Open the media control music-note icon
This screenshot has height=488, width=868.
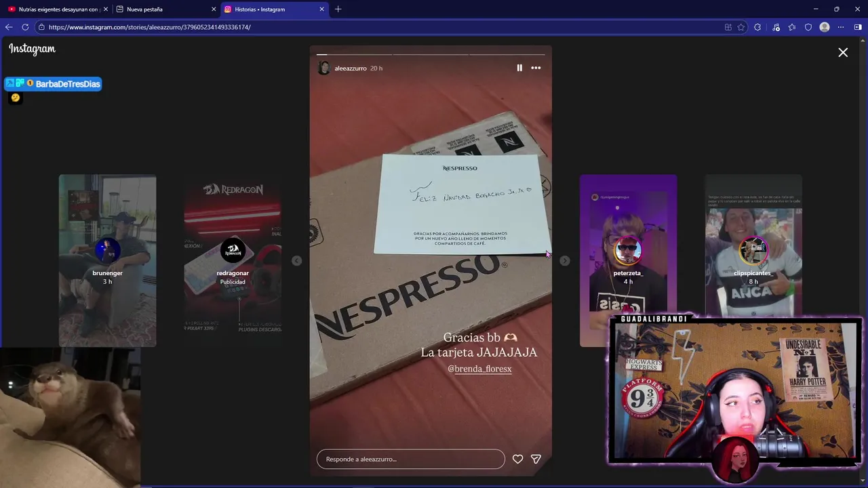pyautogui.click(x=776, y=27)
